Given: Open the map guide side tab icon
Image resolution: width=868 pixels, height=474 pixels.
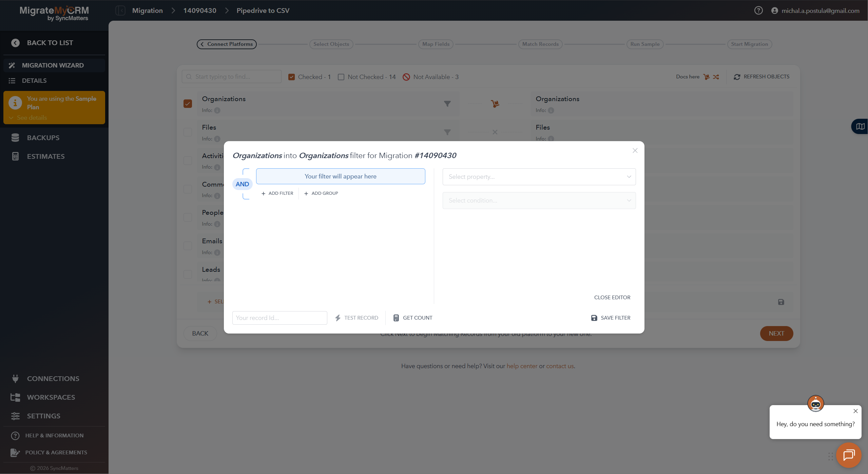Looking at the screenshot, I should click(x=860, y=127).
